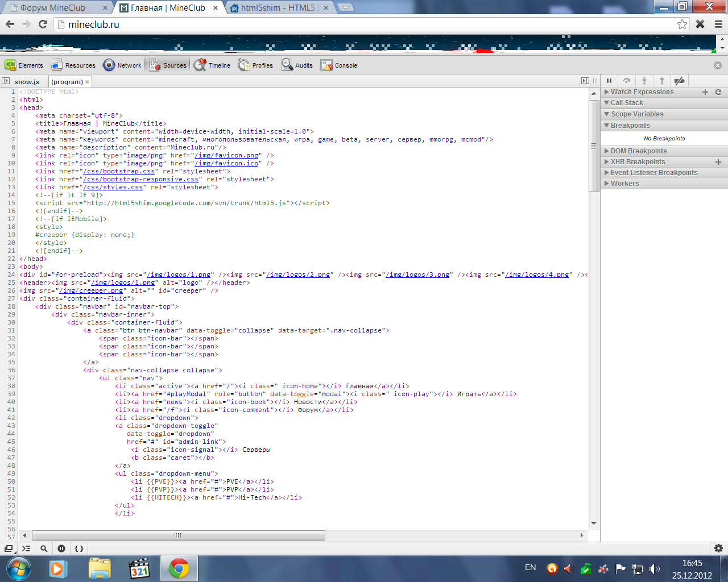Switch the EN input language
728x582 pixels.
click(x=531, y=568)
